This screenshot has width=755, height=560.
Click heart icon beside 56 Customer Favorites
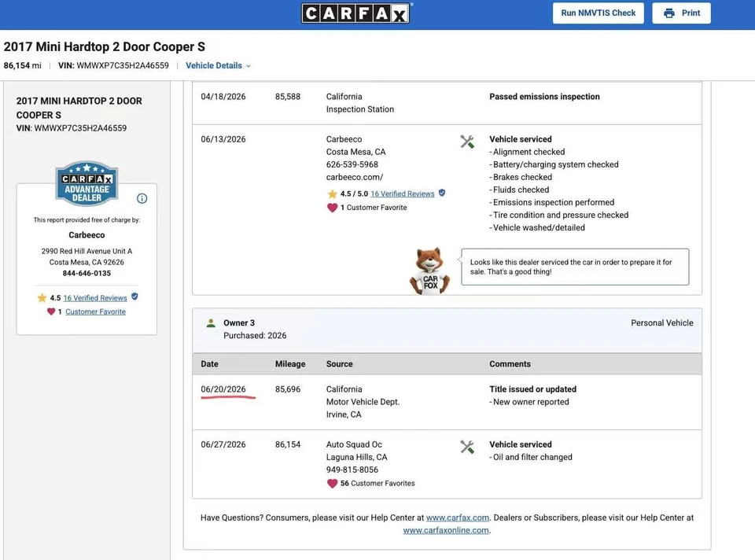332,484
